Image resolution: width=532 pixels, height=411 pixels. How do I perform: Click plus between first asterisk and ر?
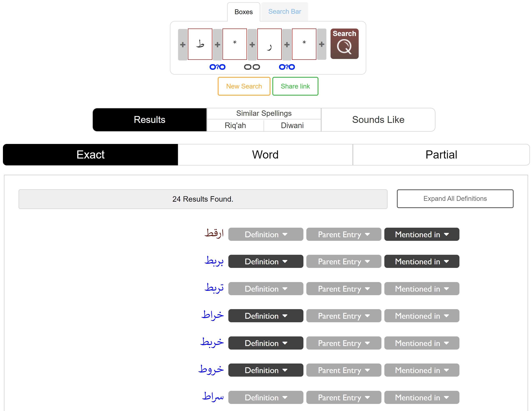click(252, 45)
